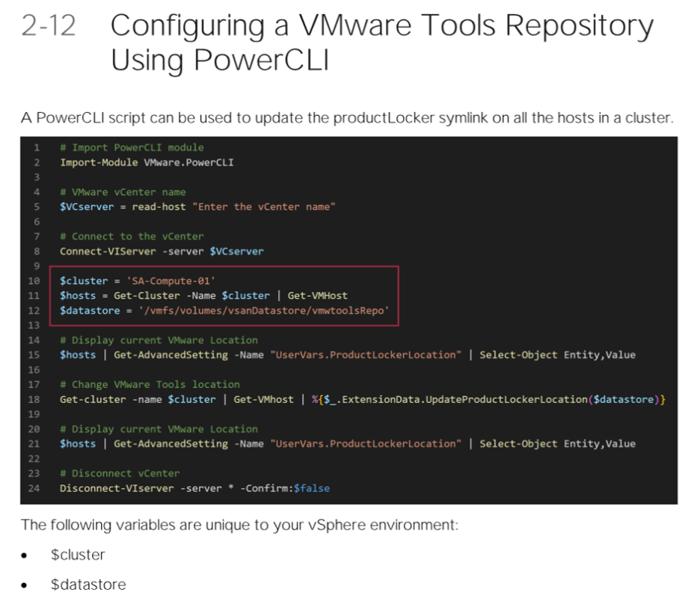The image size is (700, 592).
Task: Click the path '/vmfs/volumes/vsanDatastore/vmwtoolsRepo'
Action: pyautogui.click(x=263, y=310)
